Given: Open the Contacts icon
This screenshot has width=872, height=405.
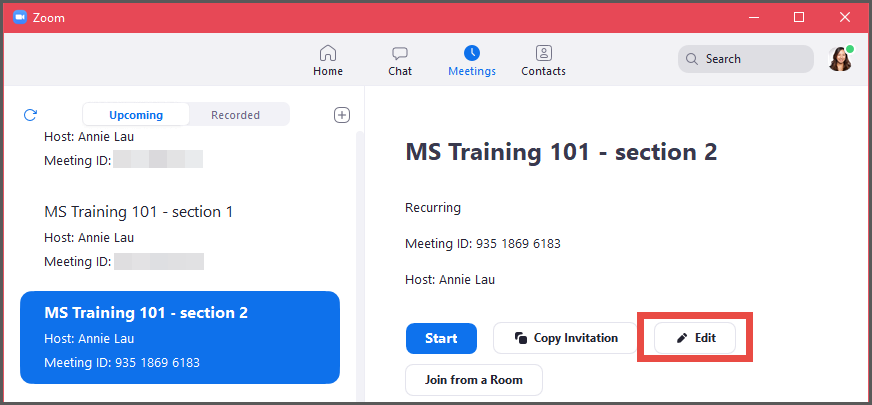Looking at the screenshot, I should (x=543, y=54).
